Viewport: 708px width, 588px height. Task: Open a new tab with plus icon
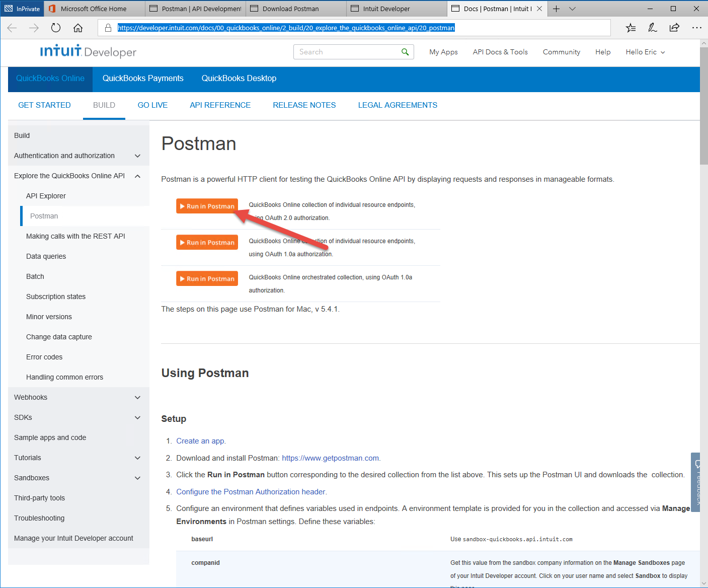(x=556, y=9)
